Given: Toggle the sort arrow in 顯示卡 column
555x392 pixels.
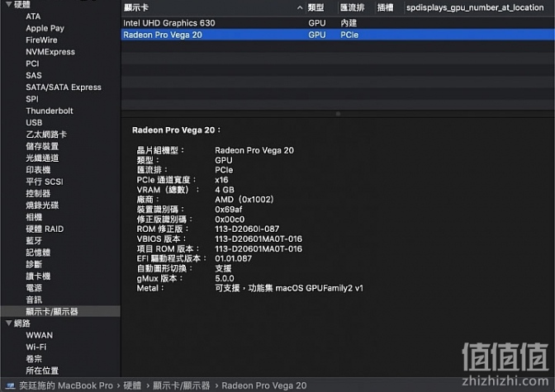Looking at the screenshot, I should click(x=300, y=7).
